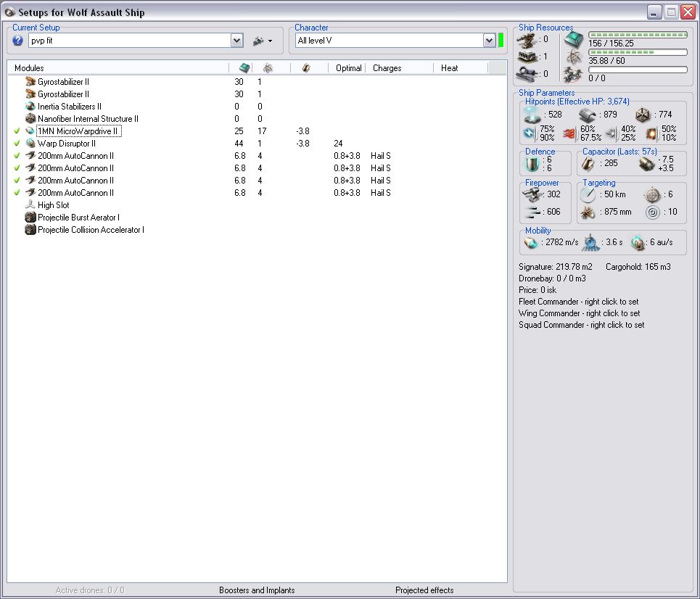This screenshot has width=700, height=599.
Task: Click the max velocity icon under Mobility
Action: 532,242
